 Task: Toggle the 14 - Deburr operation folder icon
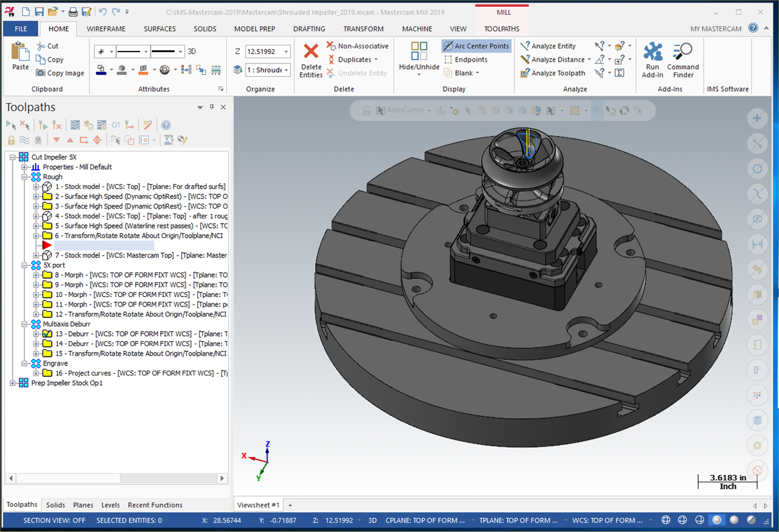click(47, 344)
